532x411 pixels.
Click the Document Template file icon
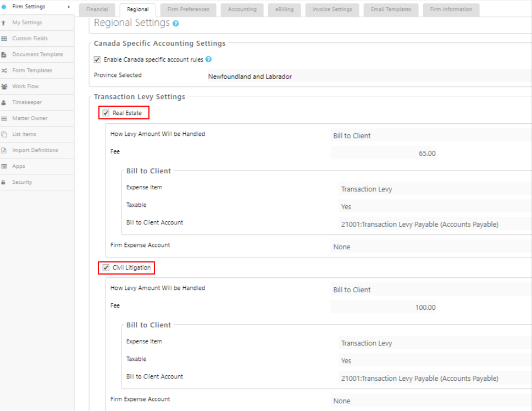(x=4, y=54)
